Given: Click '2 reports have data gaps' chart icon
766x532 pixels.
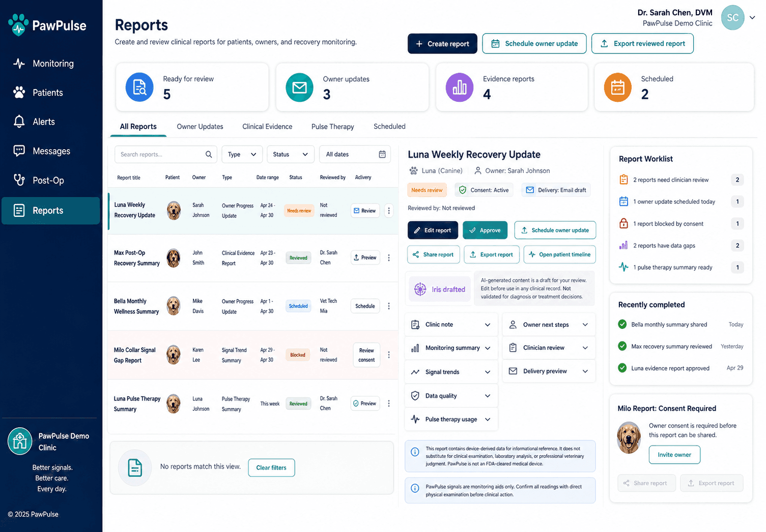Looking at the screenshot, I should tap(623, 245).
